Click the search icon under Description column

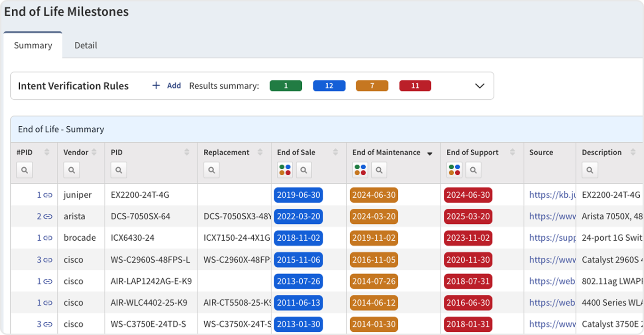[590, 170]
